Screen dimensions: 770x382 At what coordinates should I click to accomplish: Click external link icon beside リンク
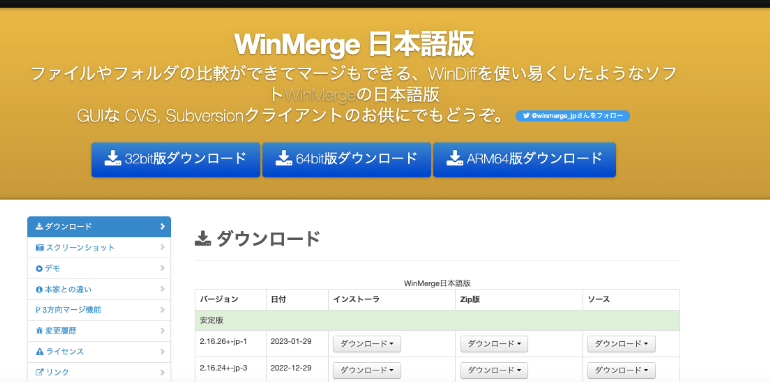[40, 372]
